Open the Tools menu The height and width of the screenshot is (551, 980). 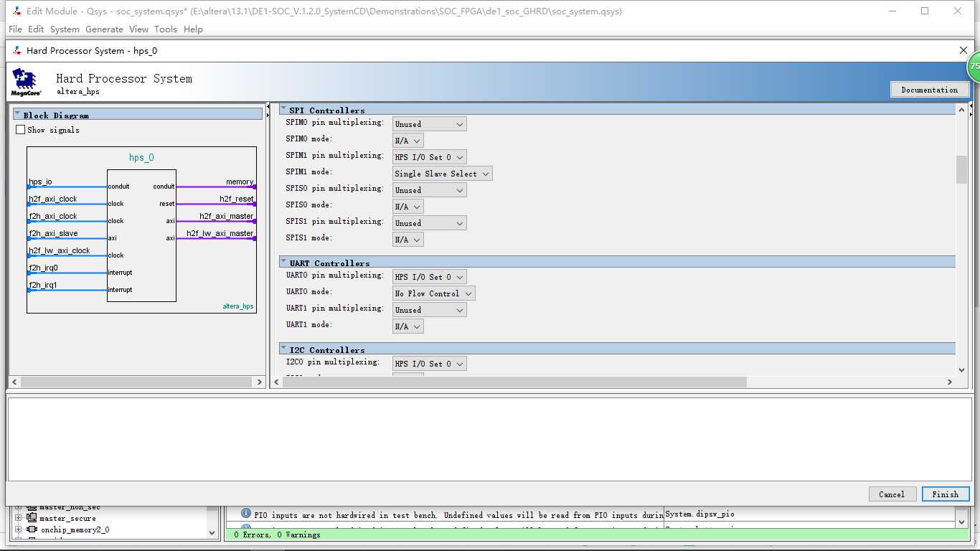click(x=166, y=29)
